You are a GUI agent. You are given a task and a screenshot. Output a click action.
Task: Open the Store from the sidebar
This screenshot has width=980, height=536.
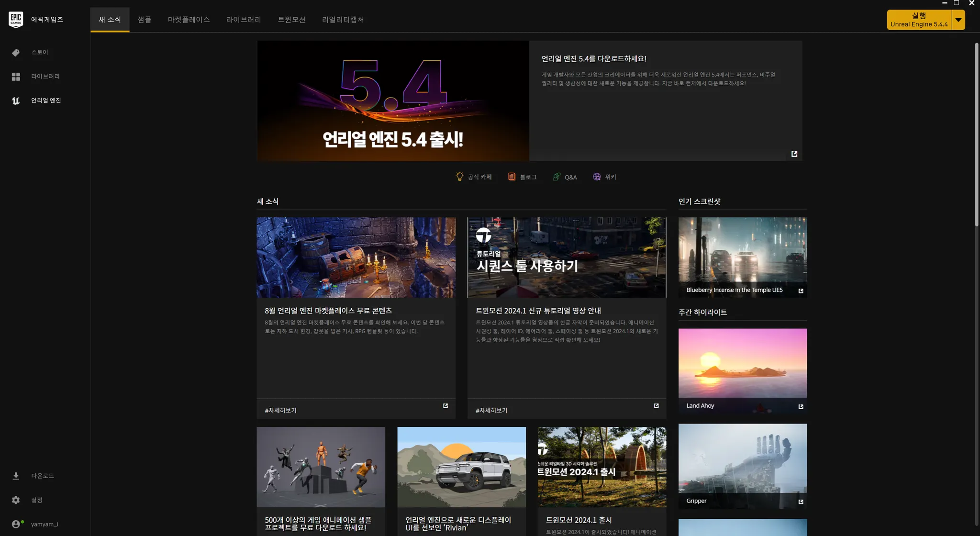pos(16,53)
